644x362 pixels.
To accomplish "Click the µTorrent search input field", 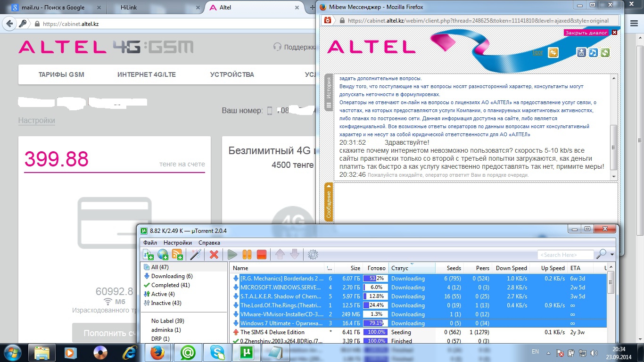I will click(565, 255).
